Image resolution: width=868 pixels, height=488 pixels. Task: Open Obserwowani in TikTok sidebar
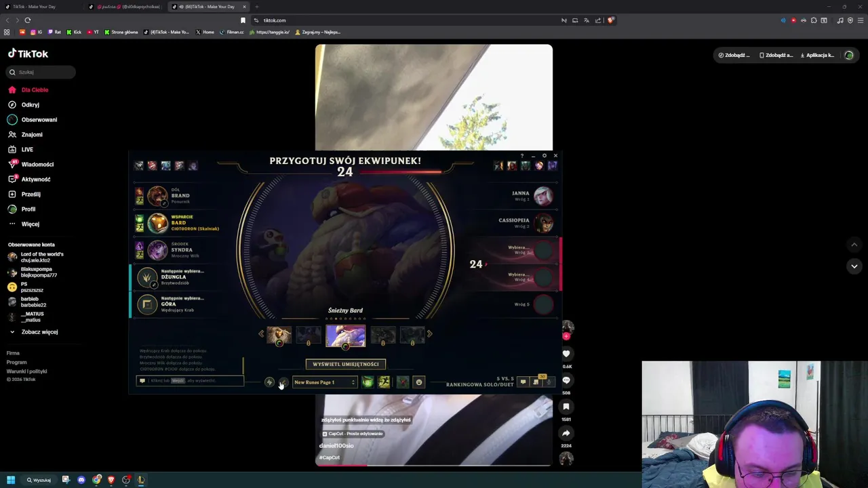pyautogui.click(x=33, y=119)
